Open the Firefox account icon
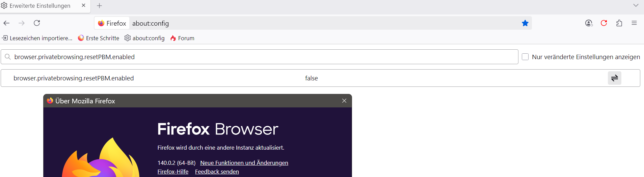 [x=589, y=23]
